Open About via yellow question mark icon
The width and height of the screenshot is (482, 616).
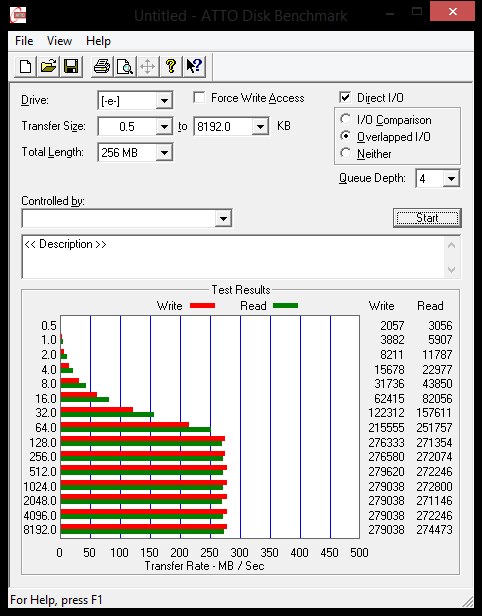[x=170, y=66]
